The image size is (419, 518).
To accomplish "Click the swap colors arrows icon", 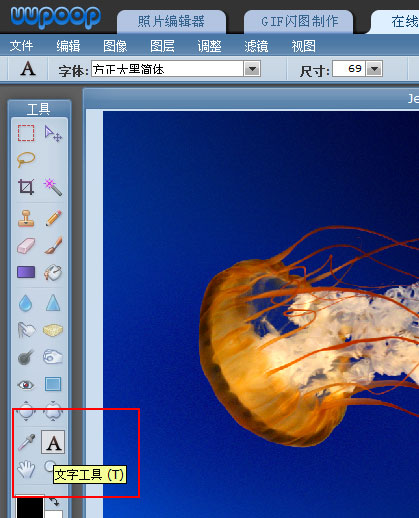I will coord(53,501).
